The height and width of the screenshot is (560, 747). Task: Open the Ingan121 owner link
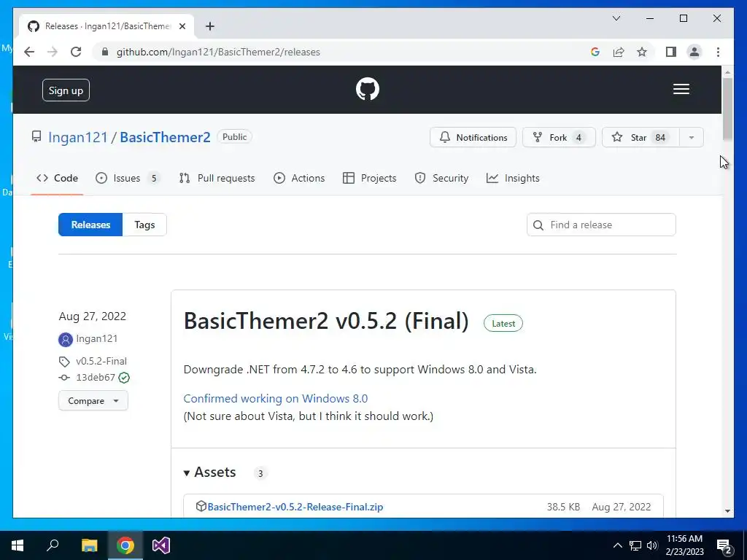point(78,137)
